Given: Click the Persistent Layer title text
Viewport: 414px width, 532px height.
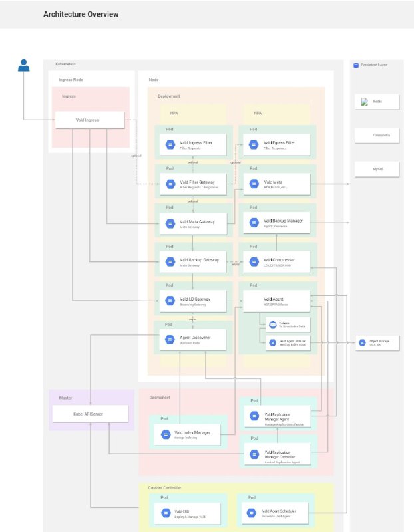Looking at the screenshot, I should tap(374, 65).
